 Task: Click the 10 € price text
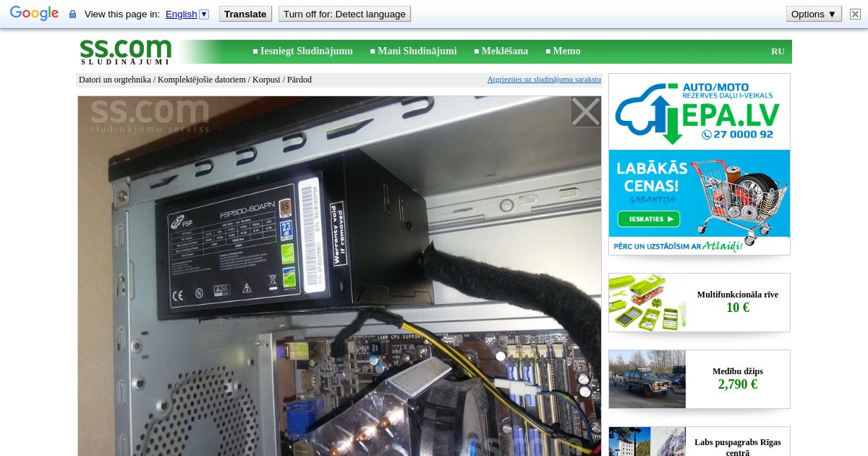[x=738, y=308]
